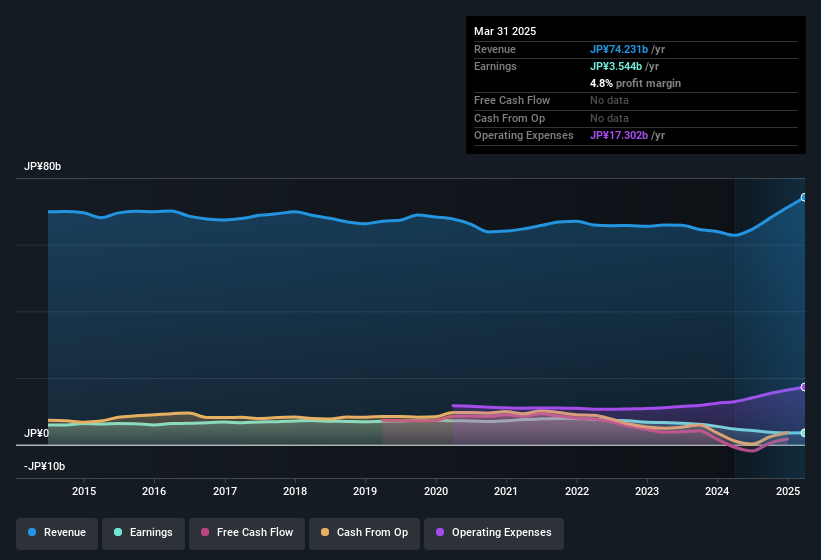Click the 2019 x-axis label
Viewport: 821px width, 560px height.
(x=365, y=491)
